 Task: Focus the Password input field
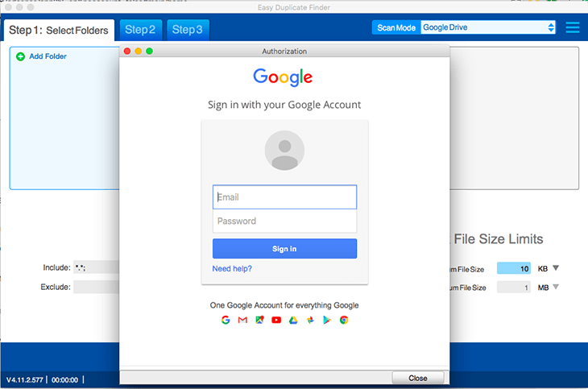pos(284,221)
